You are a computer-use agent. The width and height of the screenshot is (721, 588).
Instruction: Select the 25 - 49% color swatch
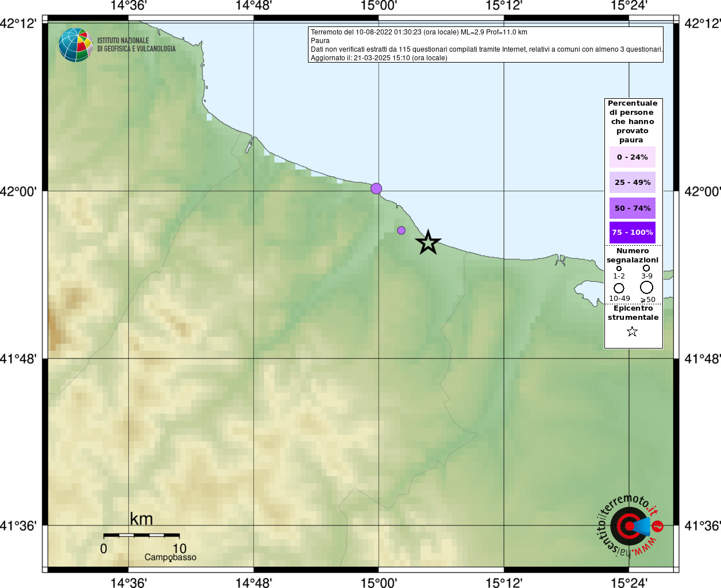pyautogui.click(x=633, y=182)
